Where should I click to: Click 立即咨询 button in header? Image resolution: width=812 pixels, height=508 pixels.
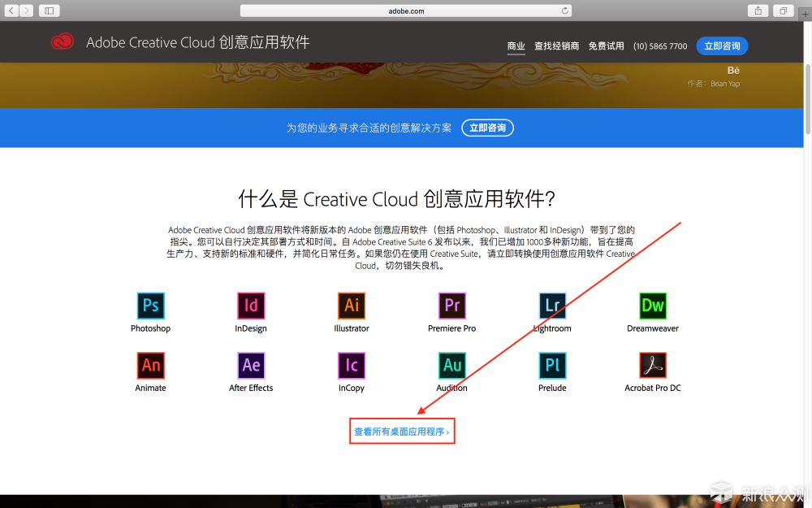723,46
